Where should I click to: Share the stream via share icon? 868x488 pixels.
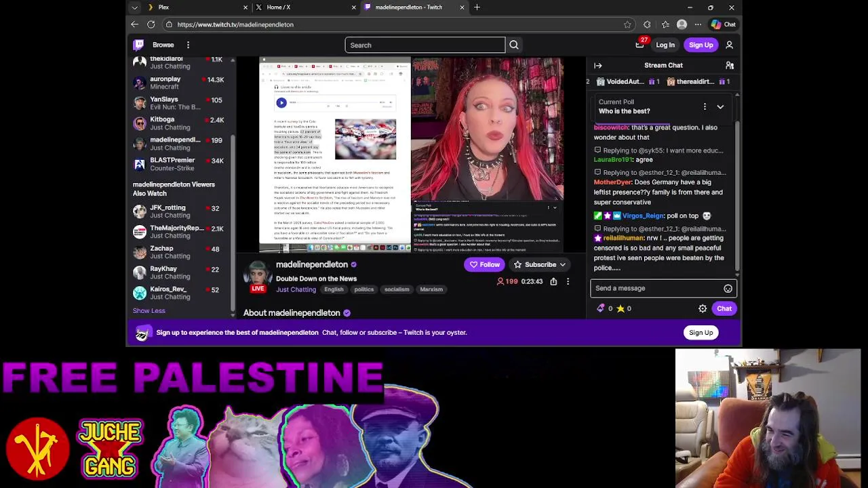click(x=553, y=281)
